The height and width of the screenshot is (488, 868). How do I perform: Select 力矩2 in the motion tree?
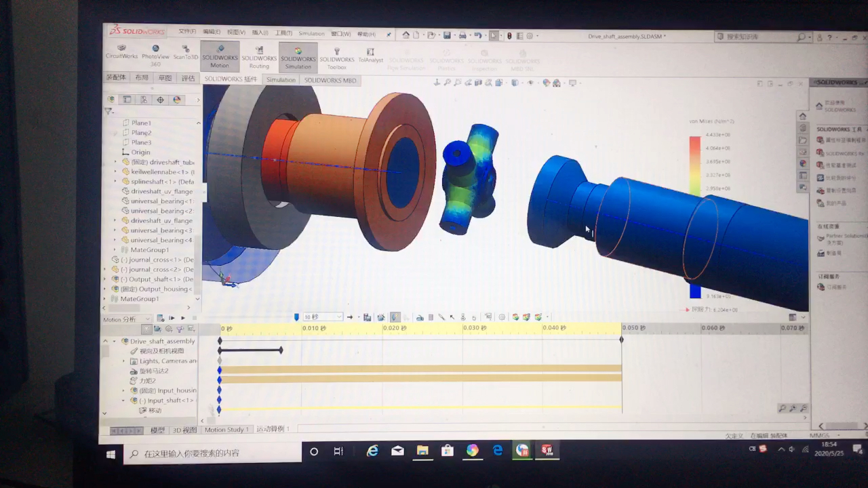pos(147,381)
